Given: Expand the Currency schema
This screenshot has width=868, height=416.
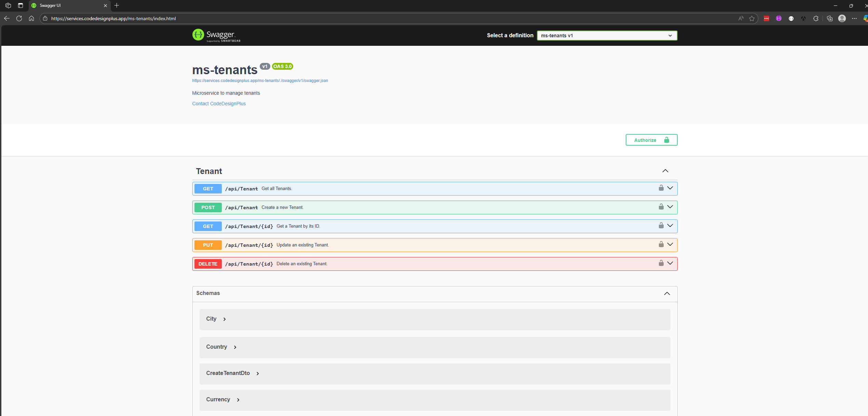Looking at the screenshot, I should pyautogui.click(x=238, y=400).
